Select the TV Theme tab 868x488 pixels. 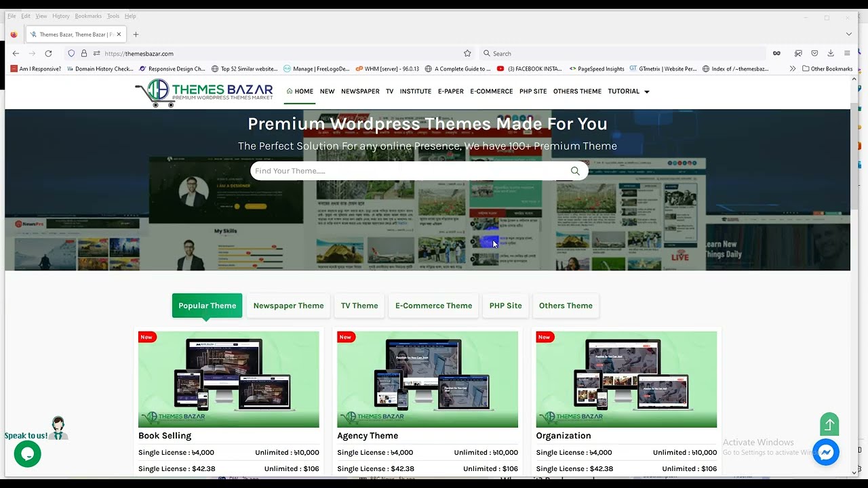click(359, 306)
